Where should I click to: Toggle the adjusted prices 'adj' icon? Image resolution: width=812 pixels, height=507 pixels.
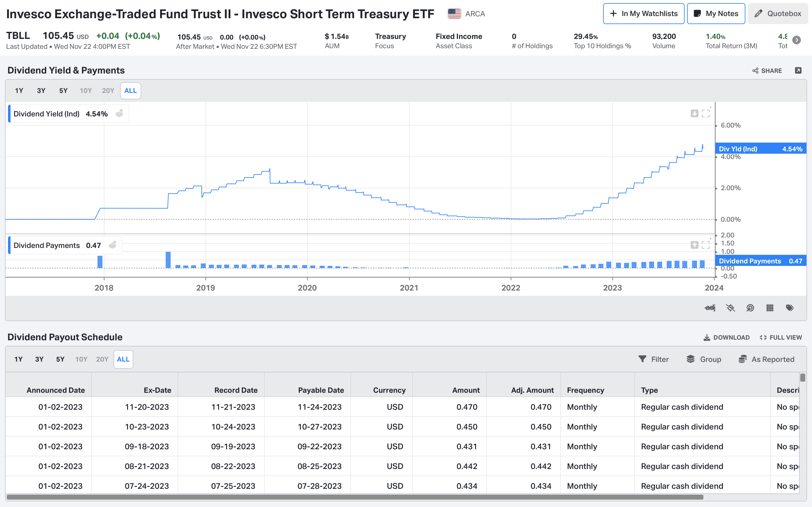pos(710,308)
